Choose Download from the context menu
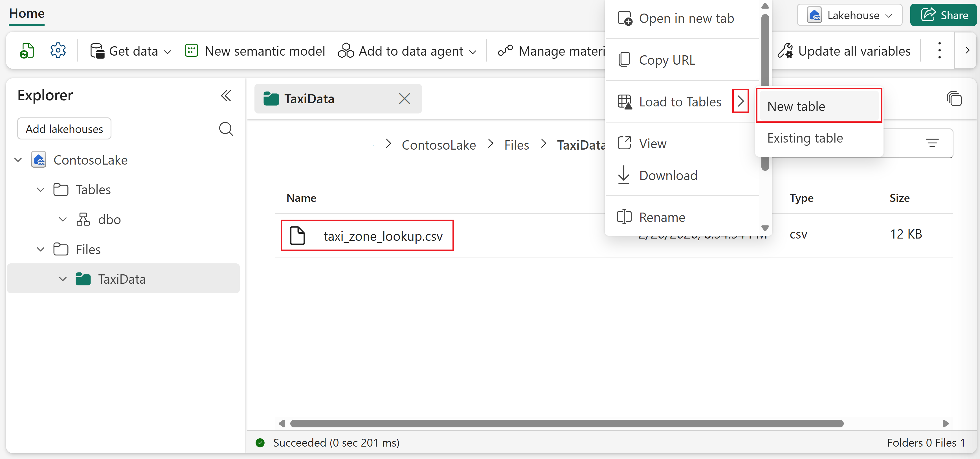 [682, 176]
